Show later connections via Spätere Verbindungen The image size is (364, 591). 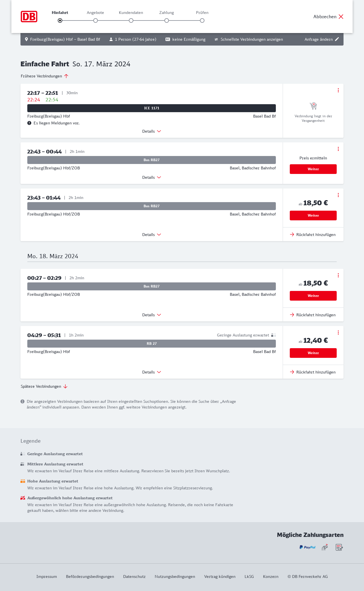click(44, 386)
